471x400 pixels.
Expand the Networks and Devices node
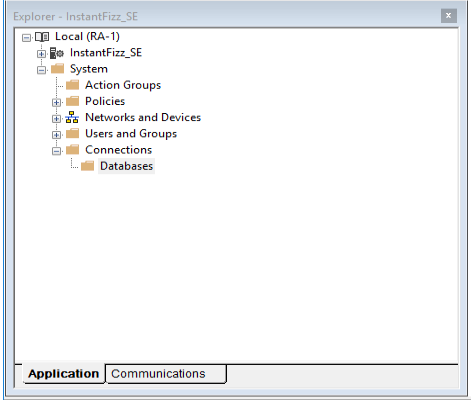coord(56,119)
